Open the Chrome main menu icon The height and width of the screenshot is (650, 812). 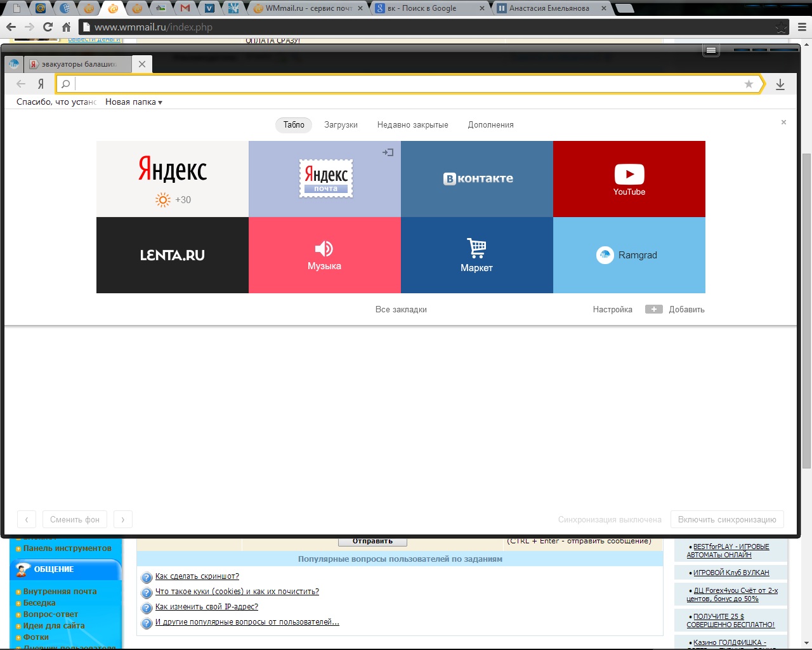(802, 27)
